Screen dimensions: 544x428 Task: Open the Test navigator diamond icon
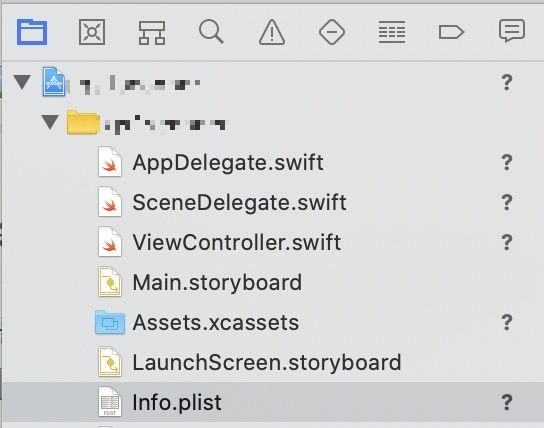[332, 32]
